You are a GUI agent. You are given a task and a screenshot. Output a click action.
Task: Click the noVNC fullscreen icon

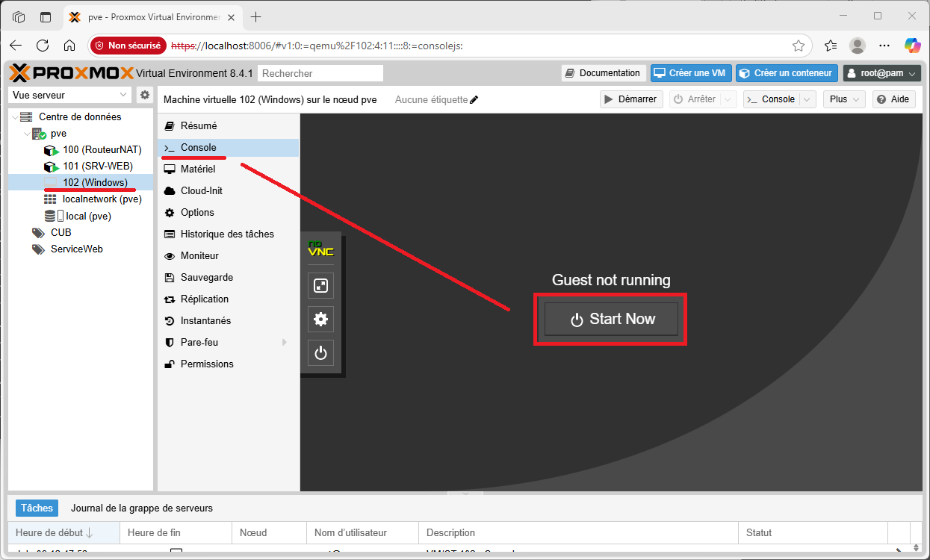(320, 285)
